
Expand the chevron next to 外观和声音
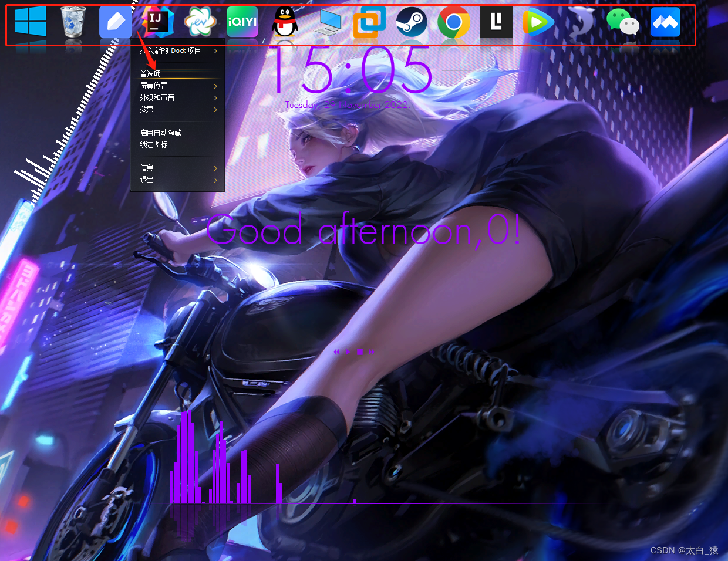coord(215,98)
